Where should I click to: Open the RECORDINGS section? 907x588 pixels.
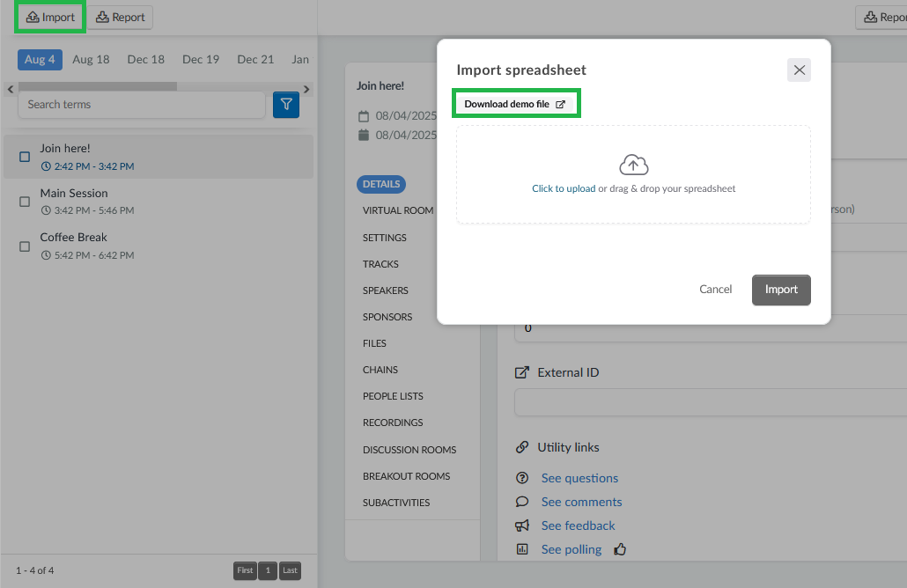point(393,423)
